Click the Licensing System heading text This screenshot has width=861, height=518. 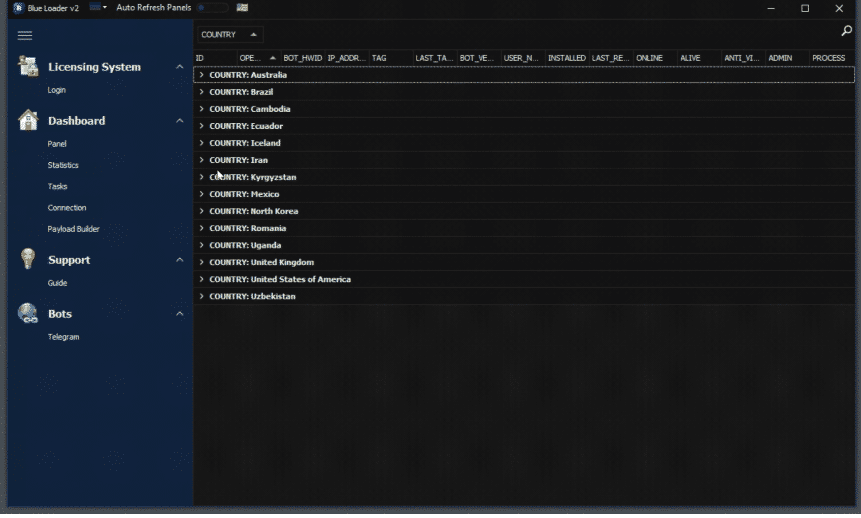pos(94,67)
